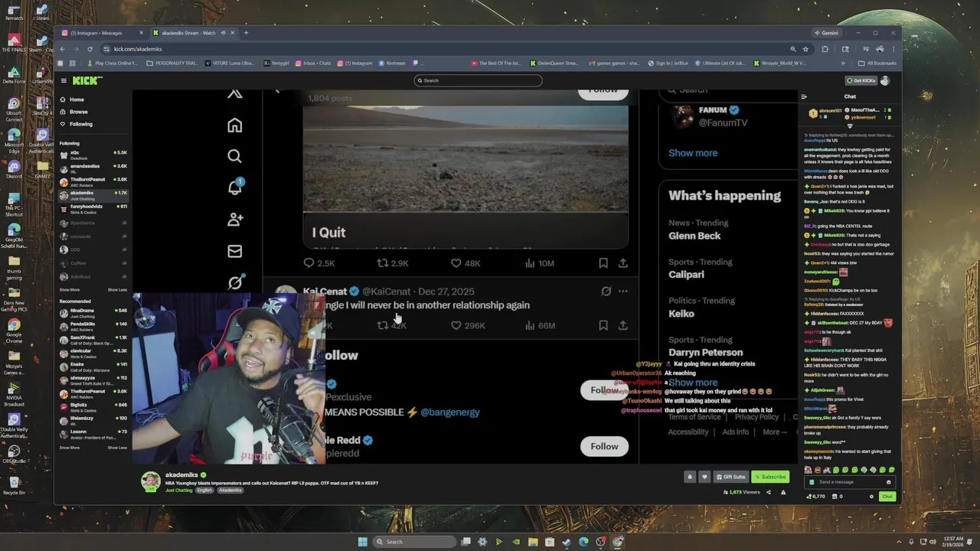Open the Restream bookmark

392,64
